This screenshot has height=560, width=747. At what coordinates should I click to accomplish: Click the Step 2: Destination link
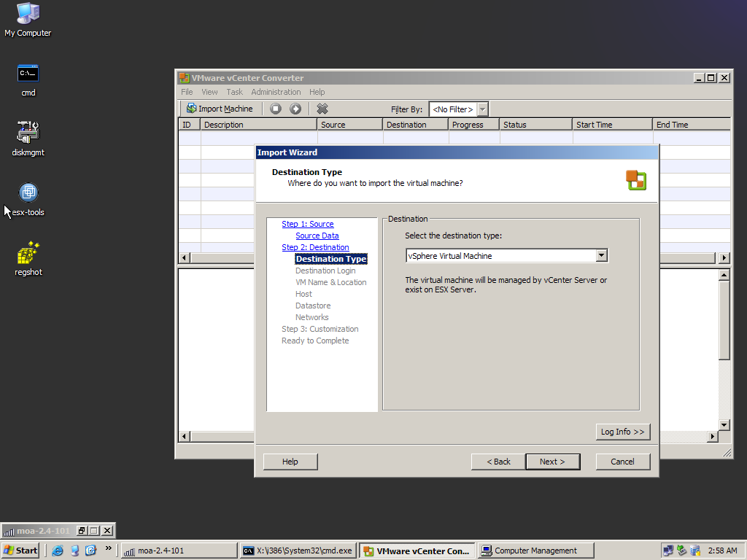315,247
